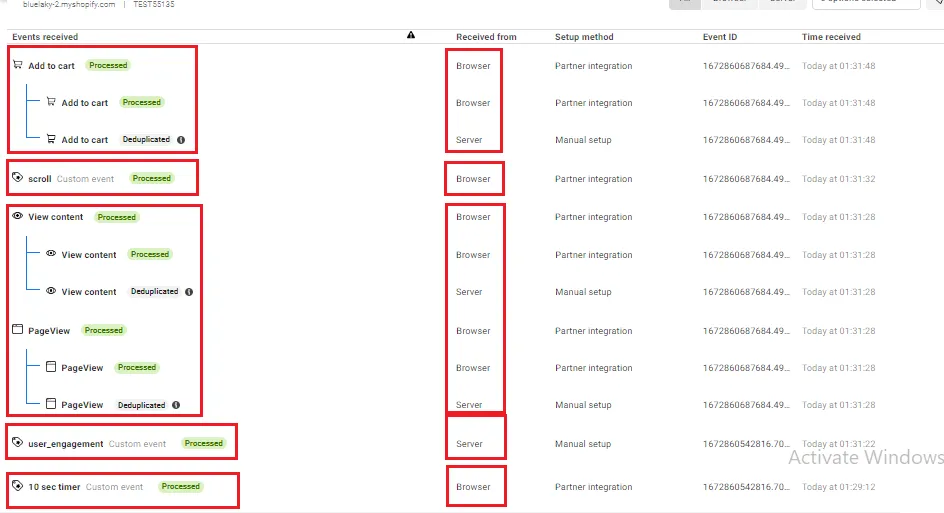944x513 pixels.
Task: Select the scroll custom event row
Action: click(x=40, y=179)
